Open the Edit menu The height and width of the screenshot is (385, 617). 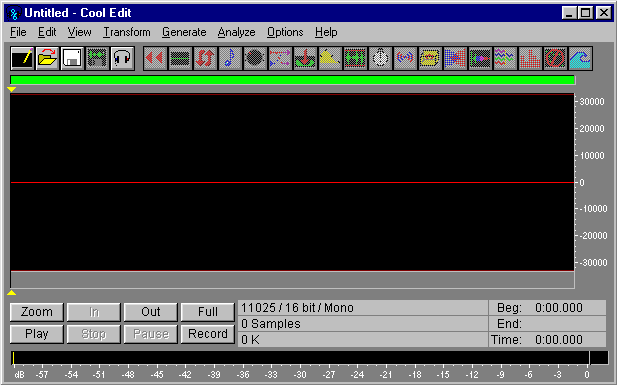pyautogui.click(x=47, y=32)
